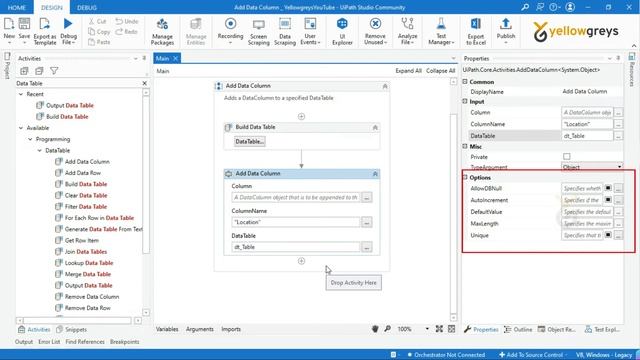Click Analyze File icon
Screen dimensions: 640x360
407,24
